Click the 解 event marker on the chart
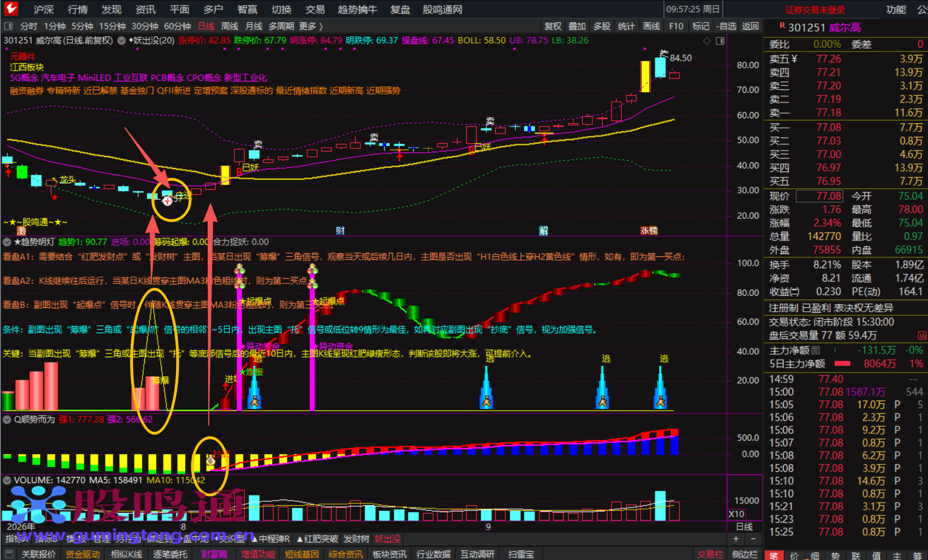The width and height of the screenshot is (928, 560). 544,231
